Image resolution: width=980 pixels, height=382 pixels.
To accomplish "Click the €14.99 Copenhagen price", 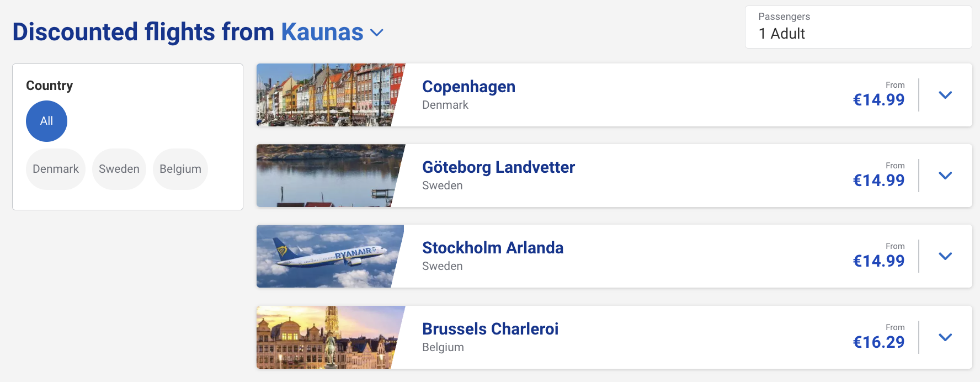I will click(878, 100).
